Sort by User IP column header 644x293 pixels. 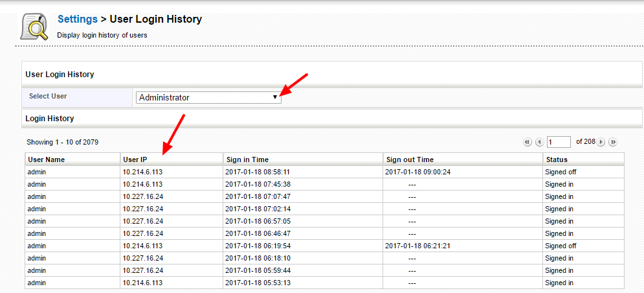136,159
